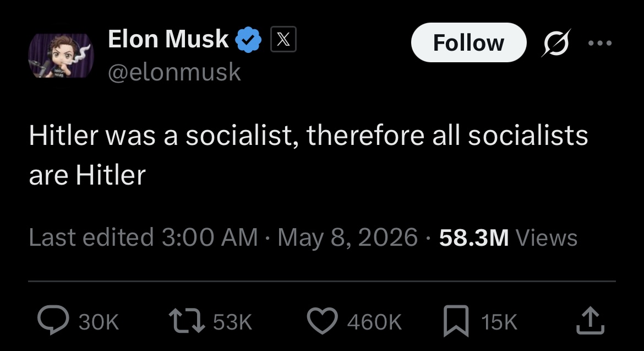Viewport: 644px width, 351px height.
Task: Click the May 8, 2026 date
Action: click(347, 237)
